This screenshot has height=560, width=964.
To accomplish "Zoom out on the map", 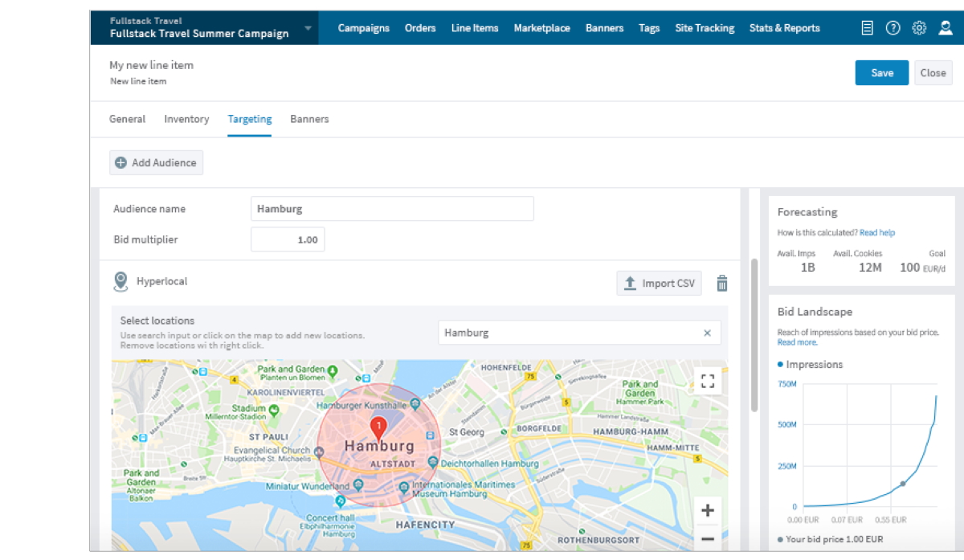I will click(x=708, y=539).
